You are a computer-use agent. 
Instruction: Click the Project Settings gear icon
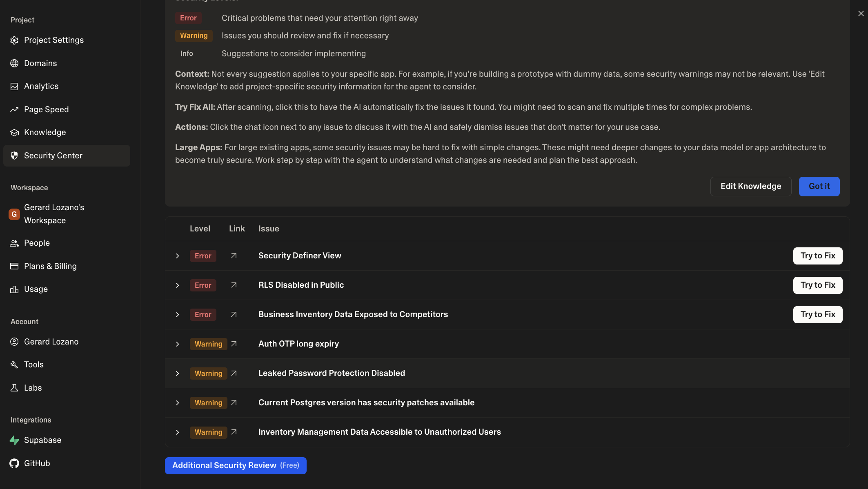(14, 40)
